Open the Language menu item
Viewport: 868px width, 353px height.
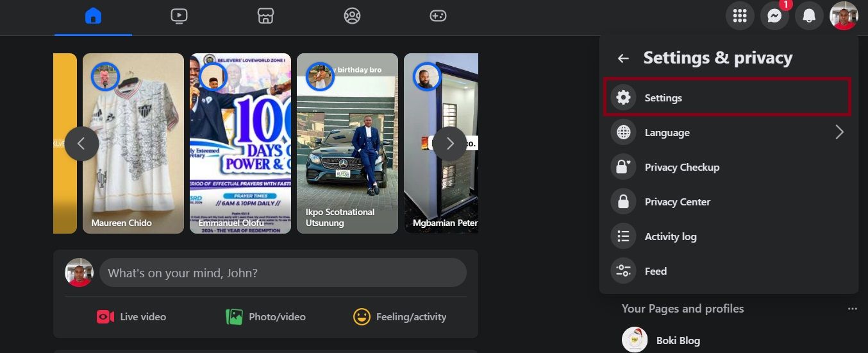point(727,132)
